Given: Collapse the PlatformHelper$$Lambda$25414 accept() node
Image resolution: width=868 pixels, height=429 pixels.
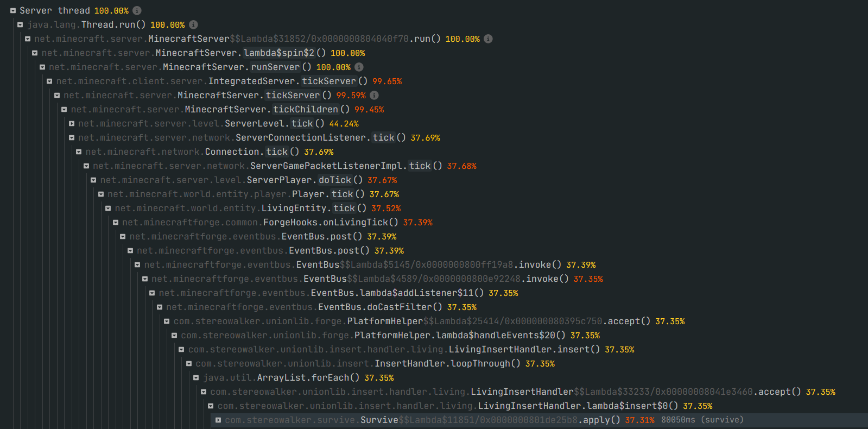Looking at the screenshot, I should click(167, 321).
